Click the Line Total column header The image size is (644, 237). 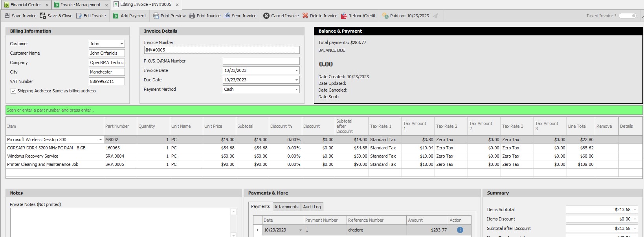[581, 126]
